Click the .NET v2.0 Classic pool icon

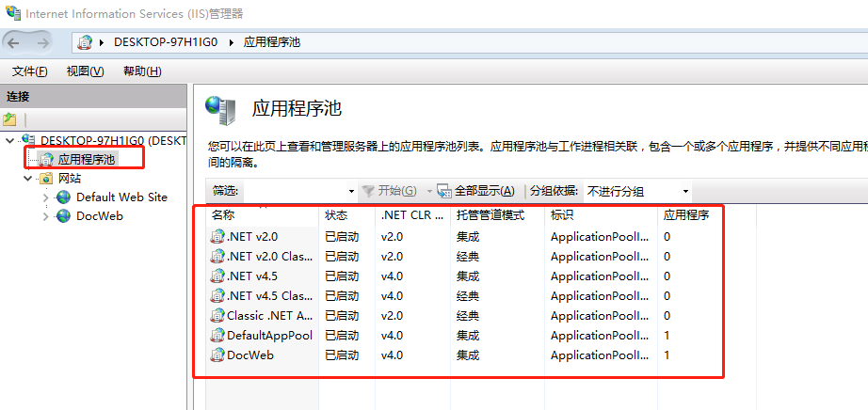tap(217, 256)
